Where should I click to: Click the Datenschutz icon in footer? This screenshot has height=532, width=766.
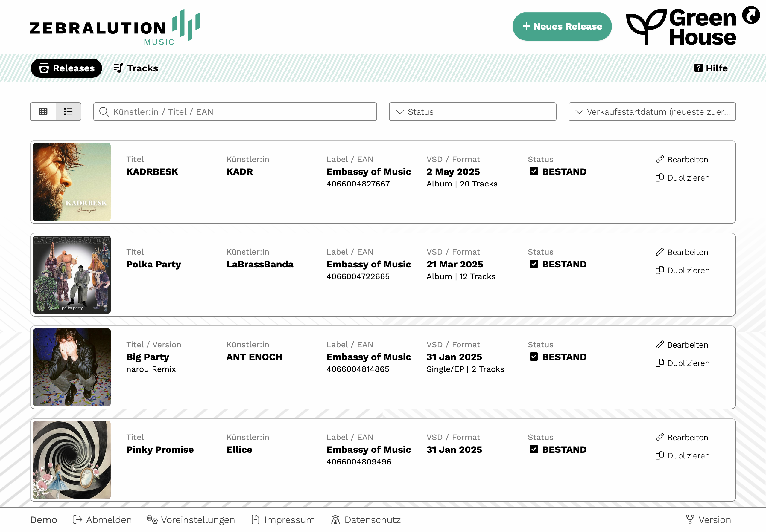click(x=335, y=519)
